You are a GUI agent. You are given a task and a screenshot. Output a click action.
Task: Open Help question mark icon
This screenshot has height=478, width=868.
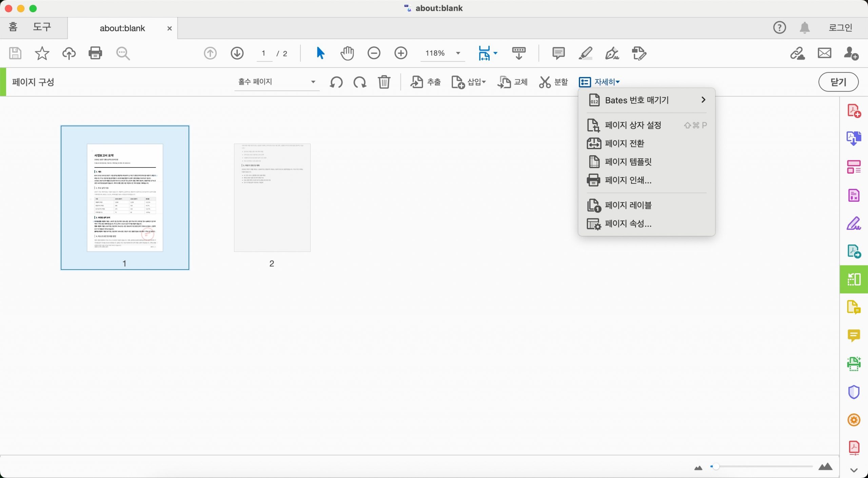[780, 27]
